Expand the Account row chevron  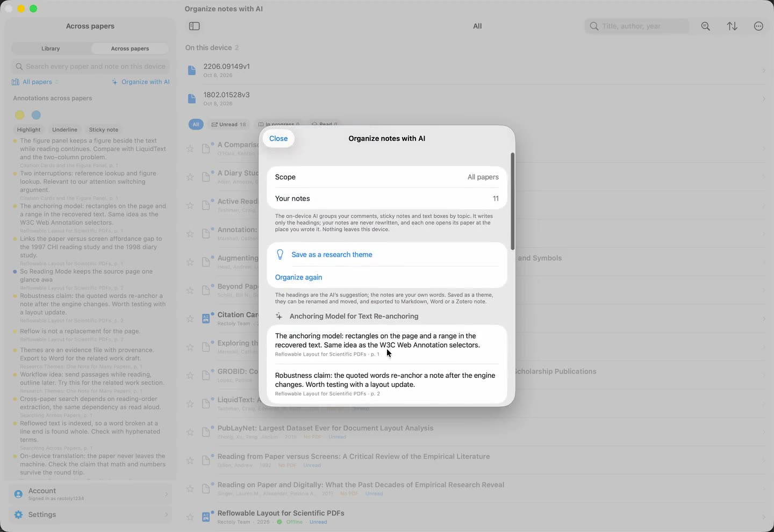tap(166, 494)
